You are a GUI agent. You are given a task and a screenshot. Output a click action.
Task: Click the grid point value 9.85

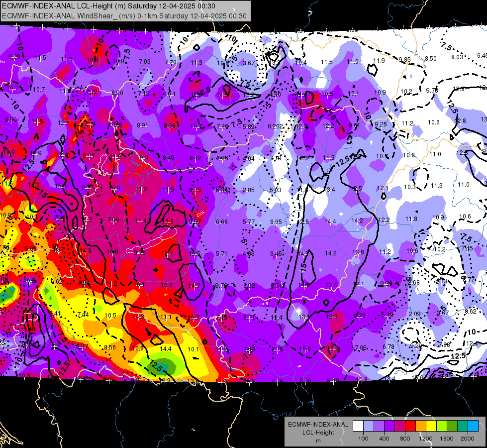[405, 59]
